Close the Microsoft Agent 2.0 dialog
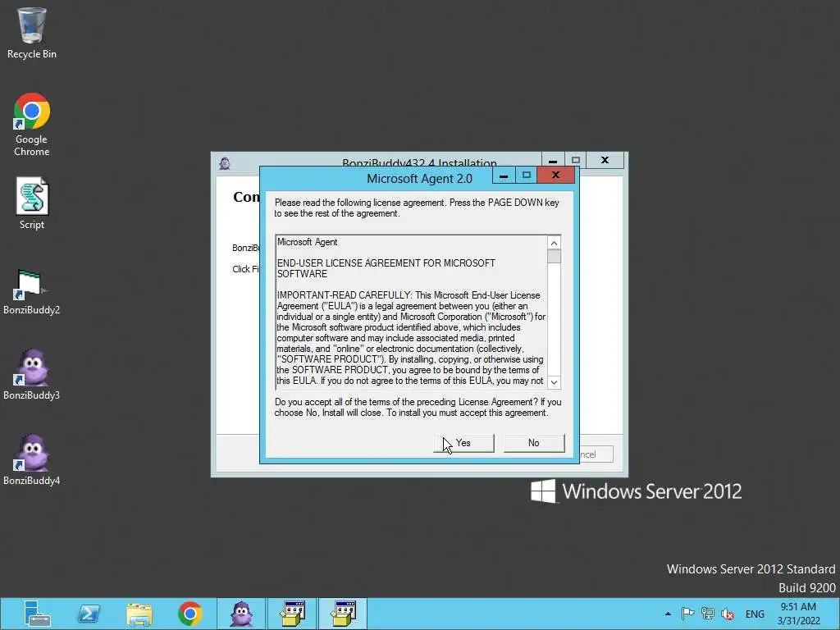The width and height of the screenshot is (840, 630). [x=555, y=175]
